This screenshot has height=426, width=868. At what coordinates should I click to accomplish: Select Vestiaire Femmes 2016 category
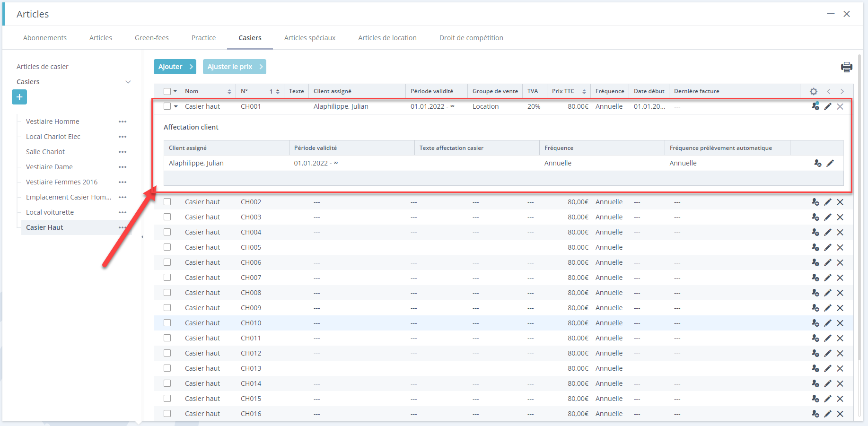tap(61, 182)
